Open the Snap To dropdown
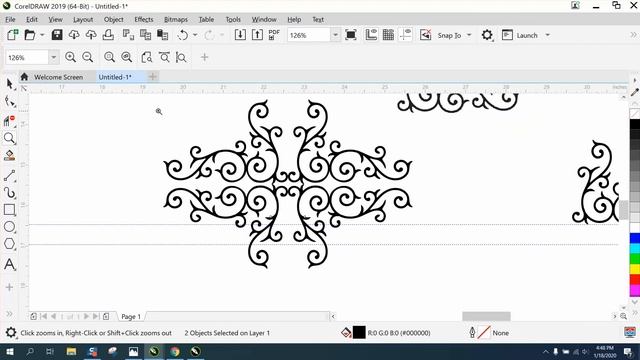Image resolution: width=640 pixels, height=360 pixels. [454, 36]
